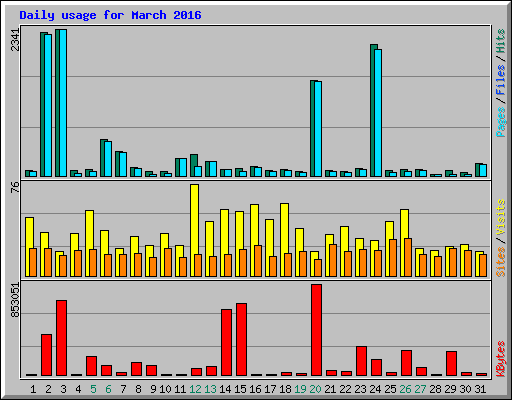This screenshot has width=512, height=400.
Task: Select day 24 on the x-axis
Action: pyautogui.click(x=375, y=389)
